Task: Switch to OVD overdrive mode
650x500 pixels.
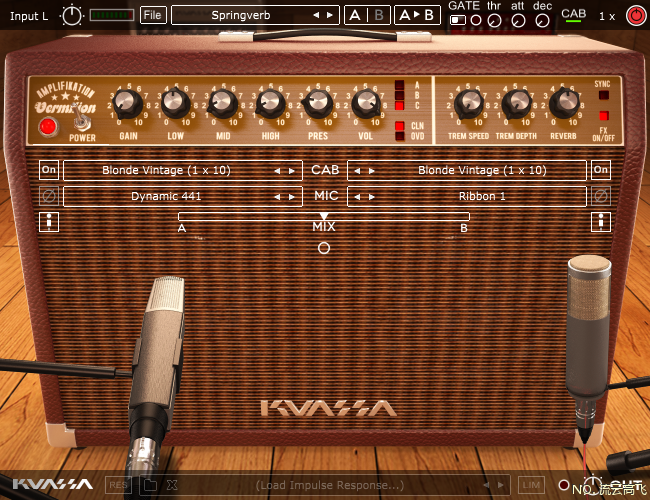Action: [x=400, y=136]
